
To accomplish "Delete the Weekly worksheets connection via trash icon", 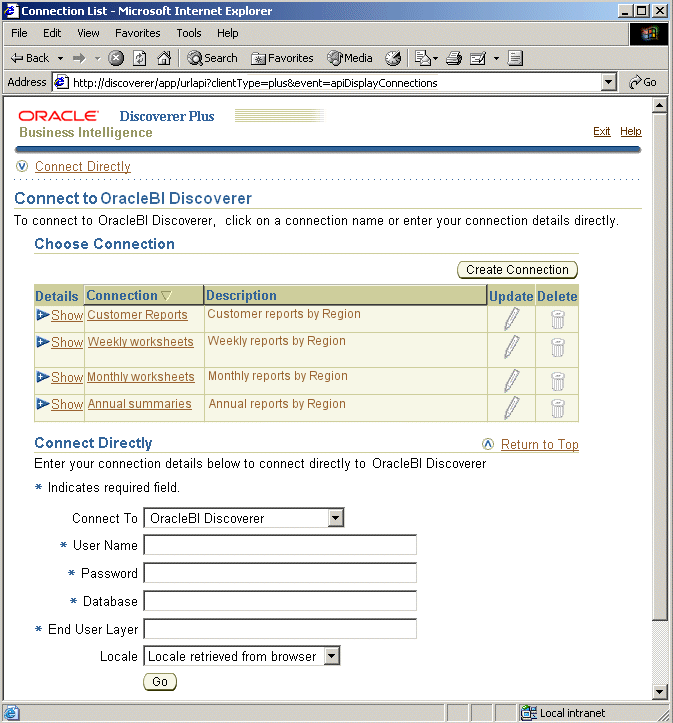I will (x=558, y=347).
